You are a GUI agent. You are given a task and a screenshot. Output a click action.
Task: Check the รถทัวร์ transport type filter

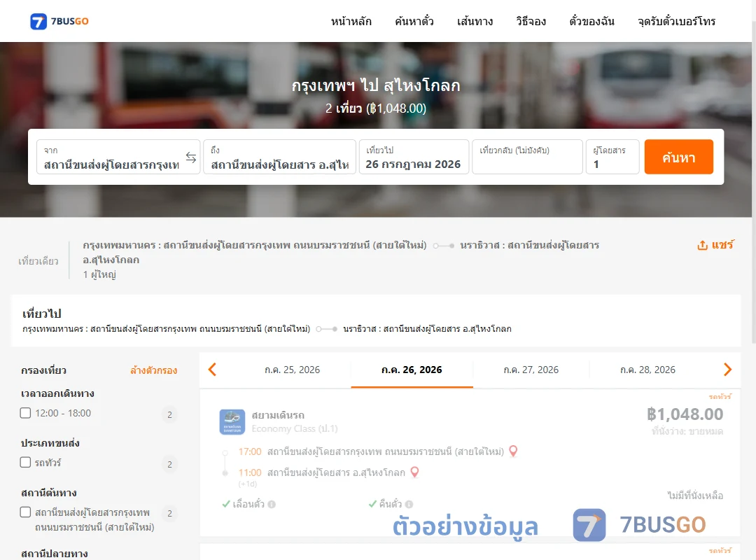click(26, 462)
